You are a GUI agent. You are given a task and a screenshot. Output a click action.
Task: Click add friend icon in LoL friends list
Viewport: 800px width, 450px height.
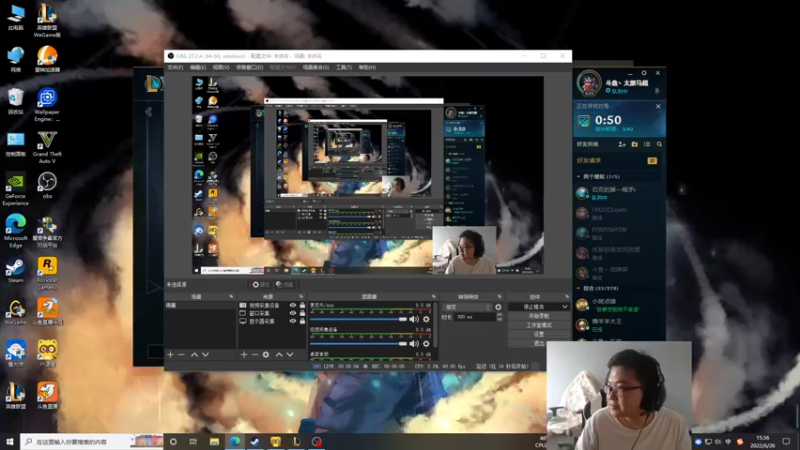[622, 144]
